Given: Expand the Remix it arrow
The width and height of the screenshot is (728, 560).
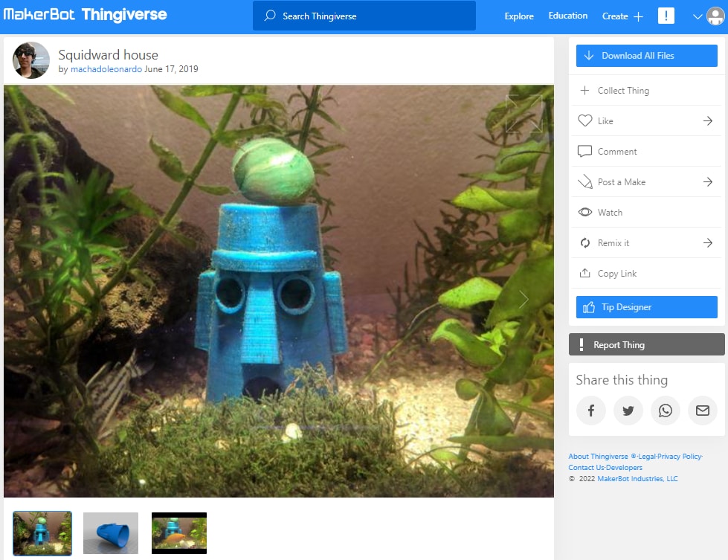Looking at the screenshot, I should tap(707, 242).
